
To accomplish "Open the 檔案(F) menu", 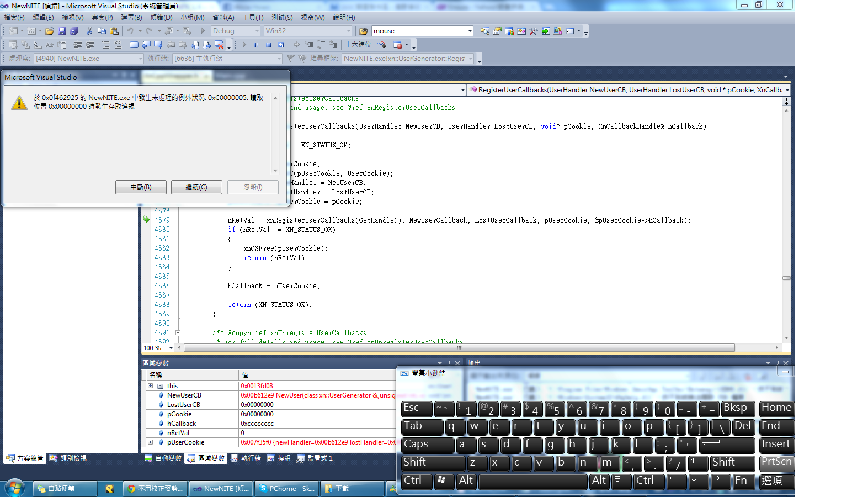I will click(x=14, y=18).
